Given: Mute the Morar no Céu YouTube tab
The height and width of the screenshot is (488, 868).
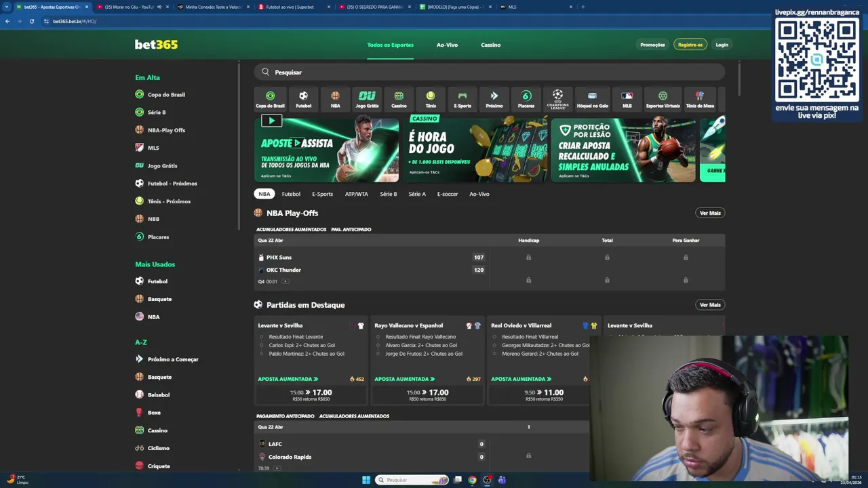Looking at the screenshot, I should pyautogui.click(x=159, y=7).
